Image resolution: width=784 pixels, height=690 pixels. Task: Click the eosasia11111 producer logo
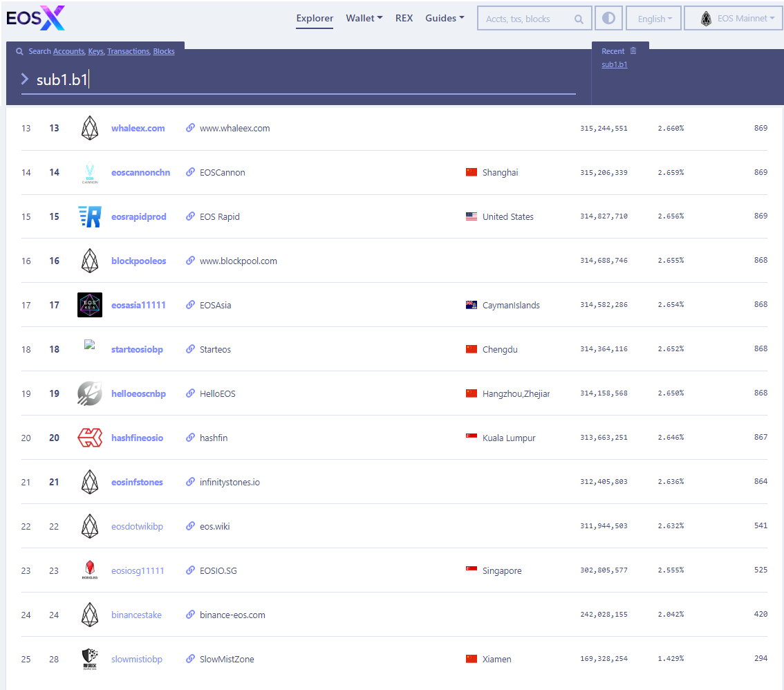click(90, 305)
